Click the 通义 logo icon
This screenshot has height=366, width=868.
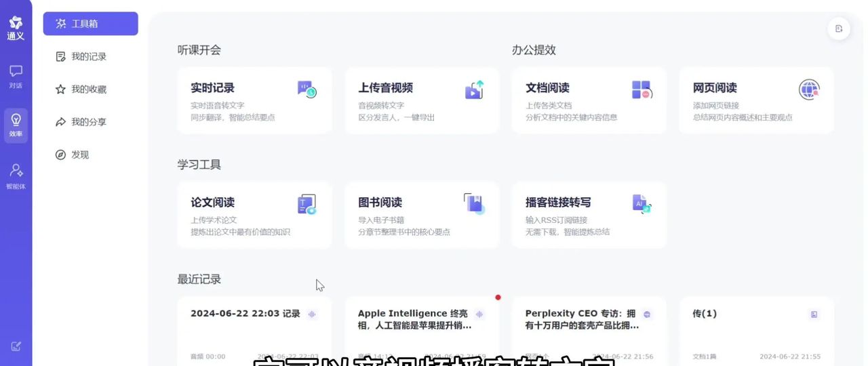tap(16, 23)
